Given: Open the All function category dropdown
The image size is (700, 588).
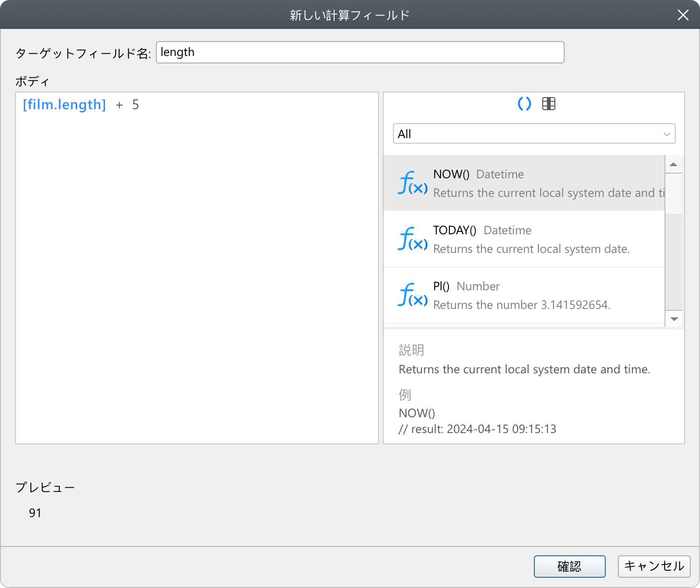Looking at the screenshot, I should pos(534,133).
